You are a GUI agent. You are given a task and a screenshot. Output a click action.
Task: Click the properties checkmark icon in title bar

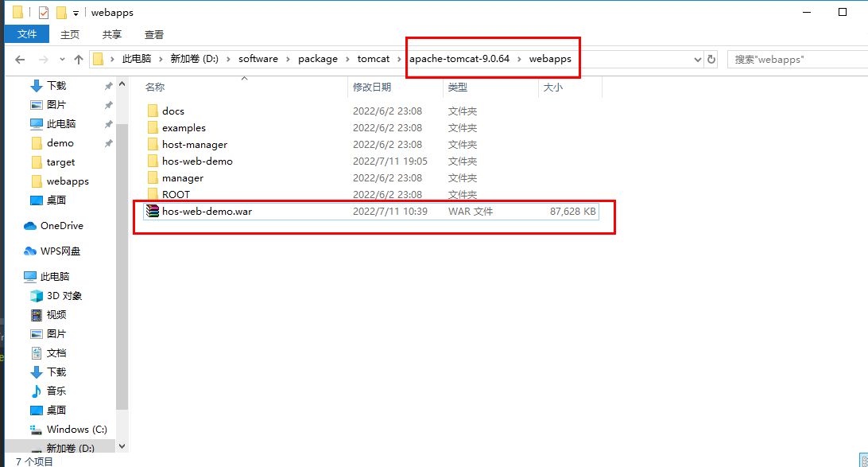click(x=43, y=13)
